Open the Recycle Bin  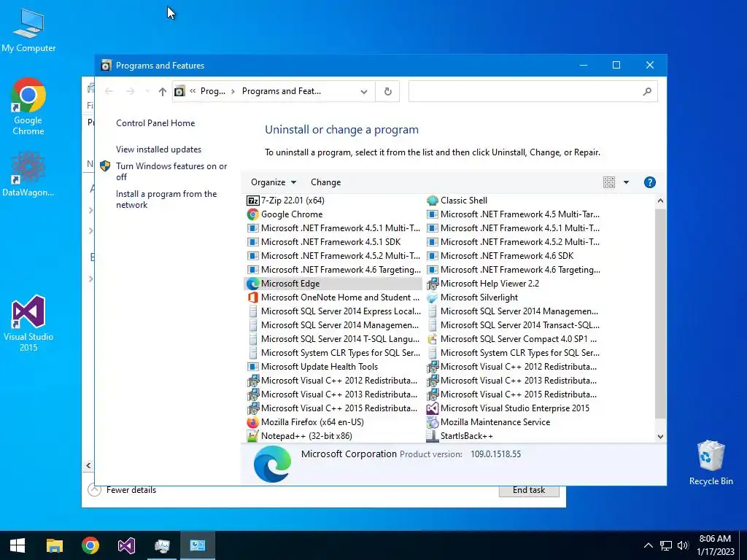pyautogui.click(x=711, y=462)
